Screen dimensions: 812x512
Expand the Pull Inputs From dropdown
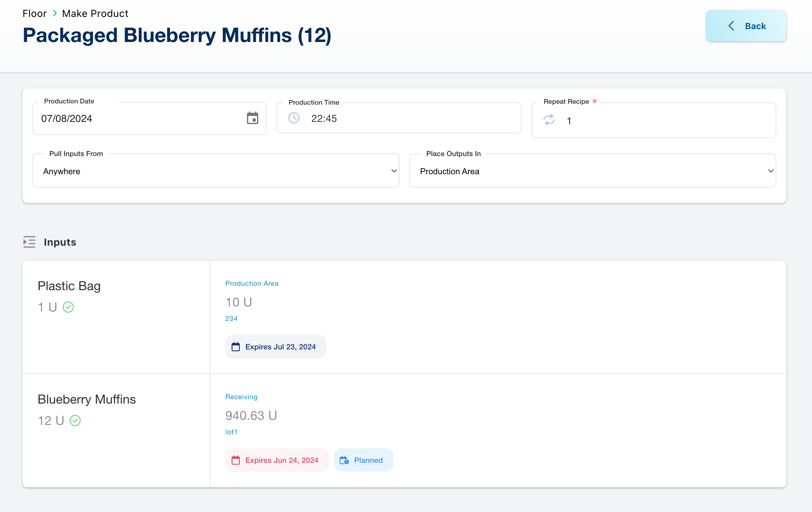pos(216,171)
